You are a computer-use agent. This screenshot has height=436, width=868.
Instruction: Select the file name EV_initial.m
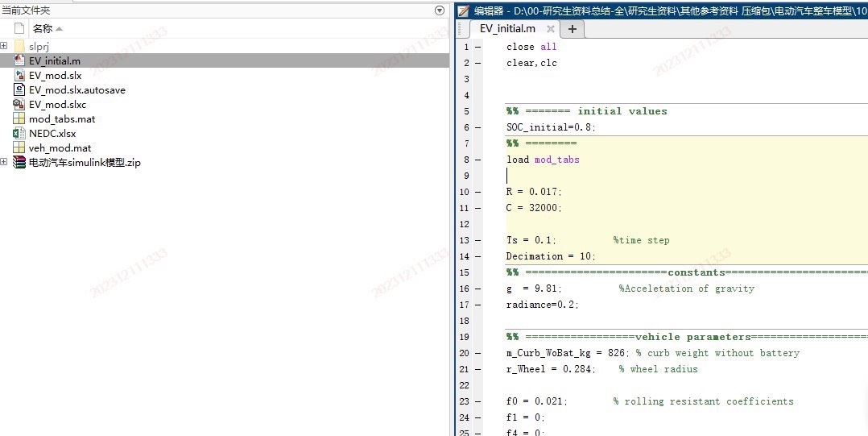(x=55, y=61)
